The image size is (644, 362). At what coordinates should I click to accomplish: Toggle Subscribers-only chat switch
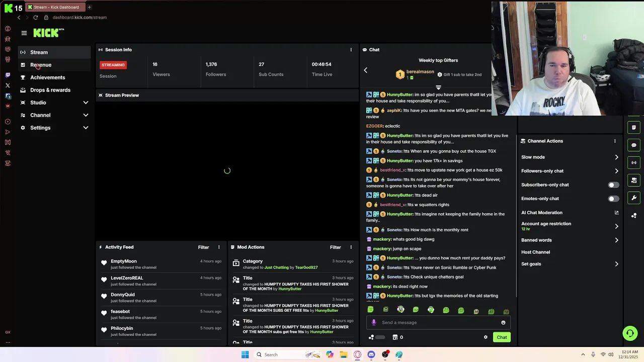(x=613, y=185)
